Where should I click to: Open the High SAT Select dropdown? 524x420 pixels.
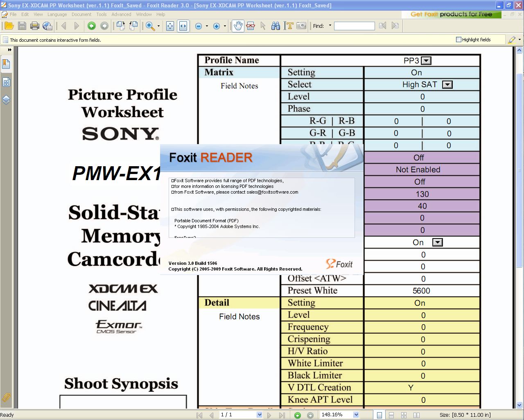pos(448,85)
